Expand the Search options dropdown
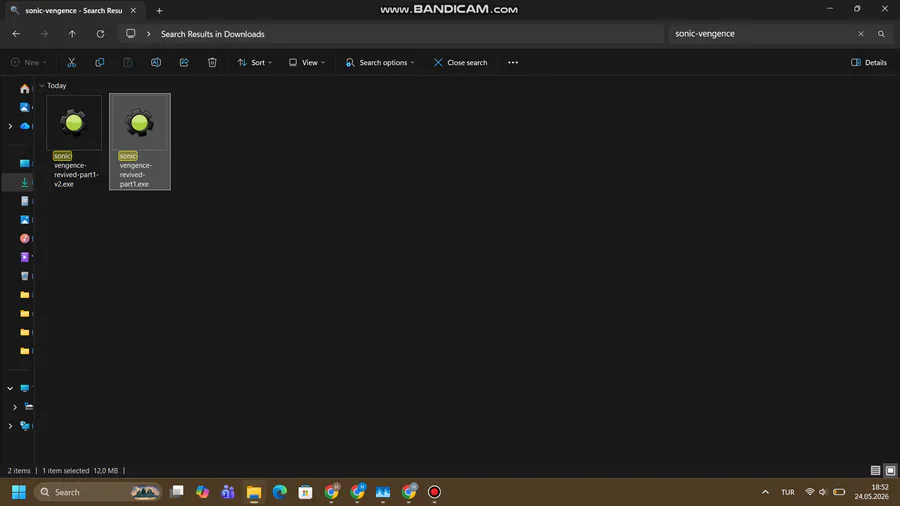Image resolution: width=900 pixels, height=506 pixels. point(379,63)
